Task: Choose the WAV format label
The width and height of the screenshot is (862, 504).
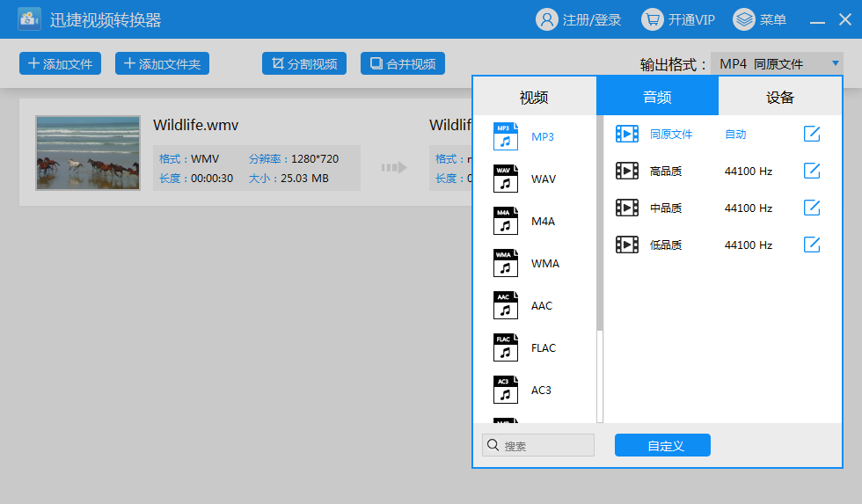Action: [x=544, y=179]
